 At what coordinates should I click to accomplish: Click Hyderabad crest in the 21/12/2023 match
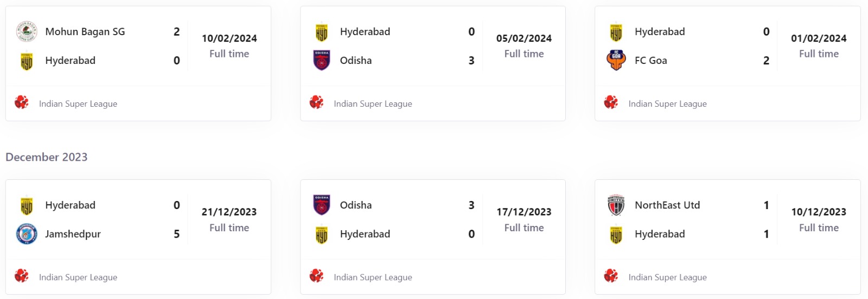[x=27, y=206]
